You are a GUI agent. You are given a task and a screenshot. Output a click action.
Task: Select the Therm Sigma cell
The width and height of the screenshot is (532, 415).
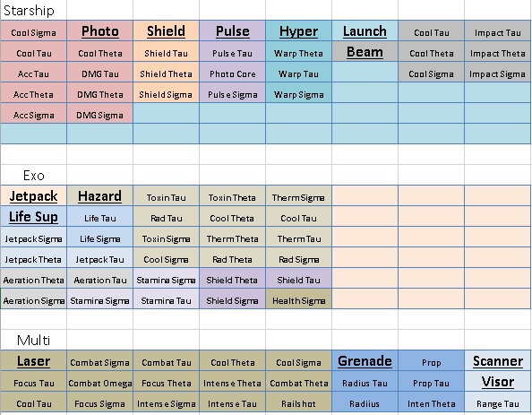pos(298,198)
